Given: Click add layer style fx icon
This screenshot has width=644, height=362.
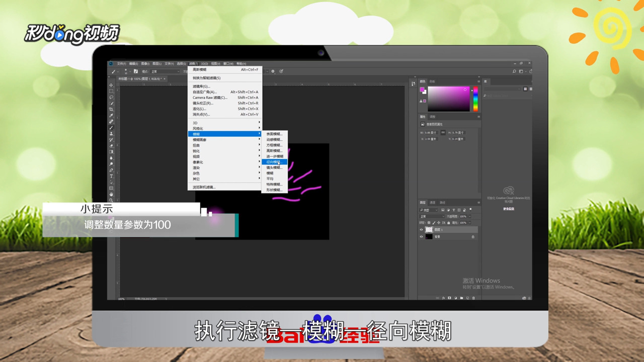Looking at the screenshot, I should [444, 298].
